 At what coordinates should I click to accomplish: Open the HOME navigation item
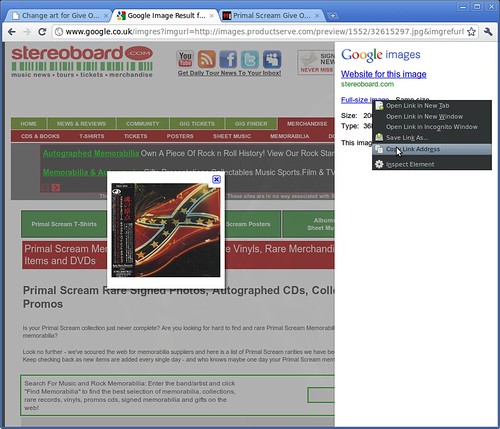pyautogui.click(x=29, y=124)
